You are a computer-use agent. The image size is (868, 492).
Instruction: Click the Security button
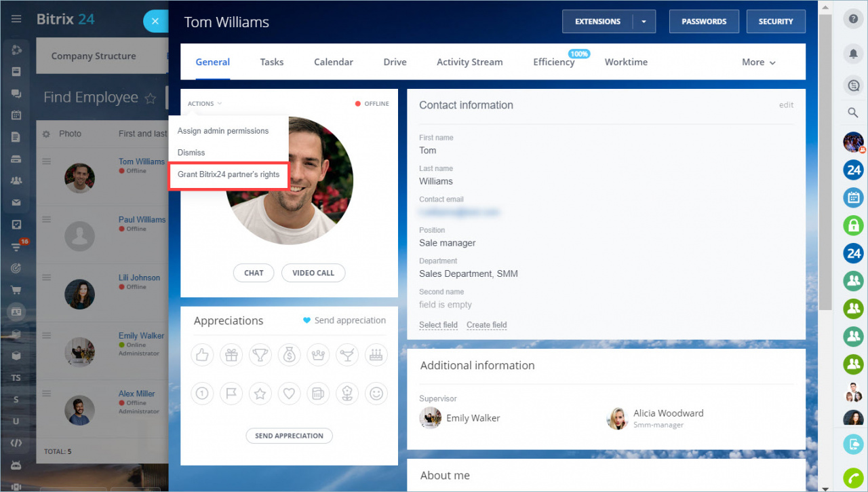pos(776,22)
